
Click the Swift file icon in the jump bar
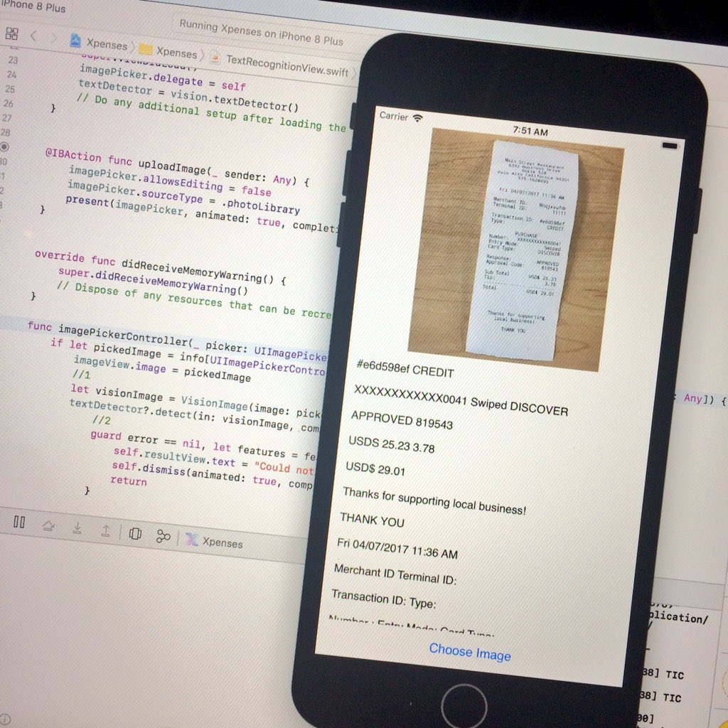[x=215, y=58]
